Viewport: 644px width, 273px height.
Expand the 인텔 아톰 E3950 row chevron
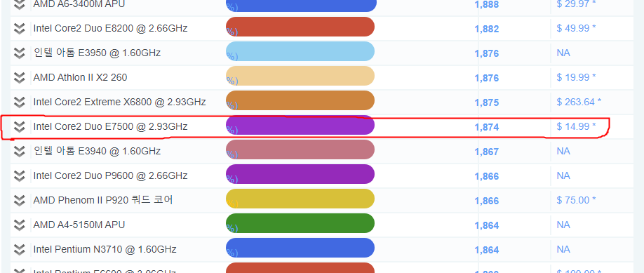click(20, 53)
